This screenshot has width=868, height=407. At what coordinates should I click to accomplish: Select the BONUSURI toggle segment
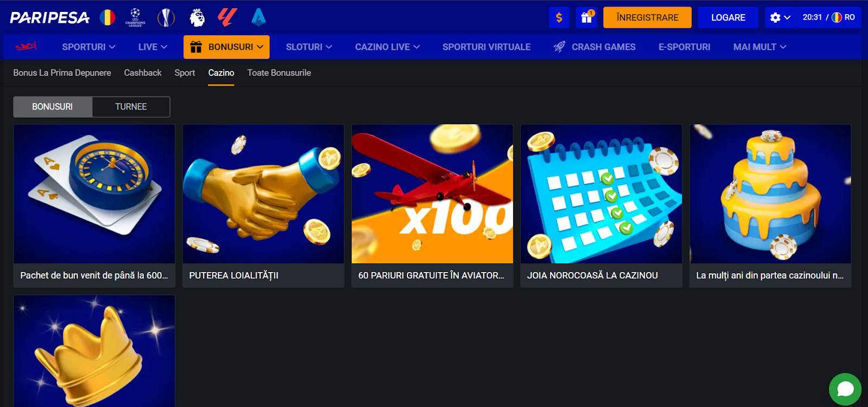coord(53,107)
